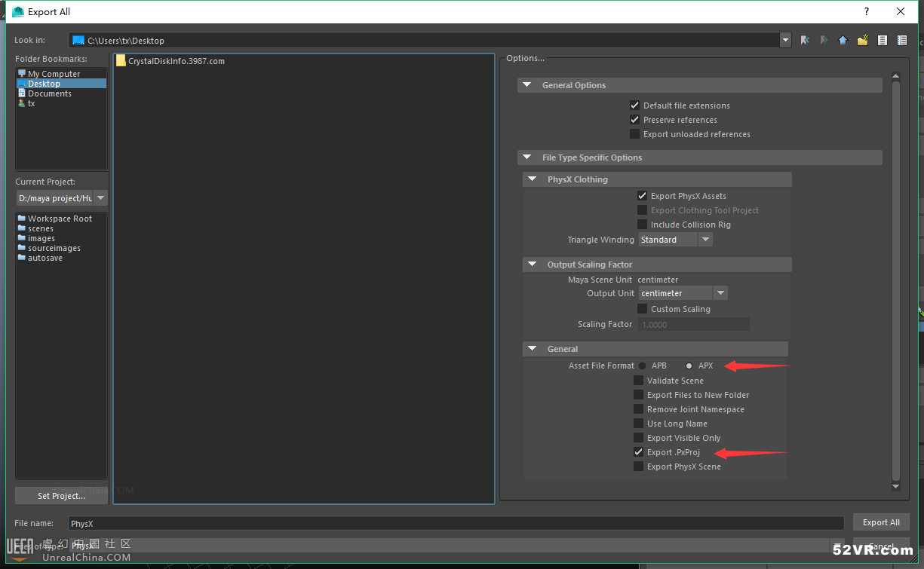Screen dimensions: 924x569
Task: Enable Include Collision Rig checkbox
Action: [642, 225]
